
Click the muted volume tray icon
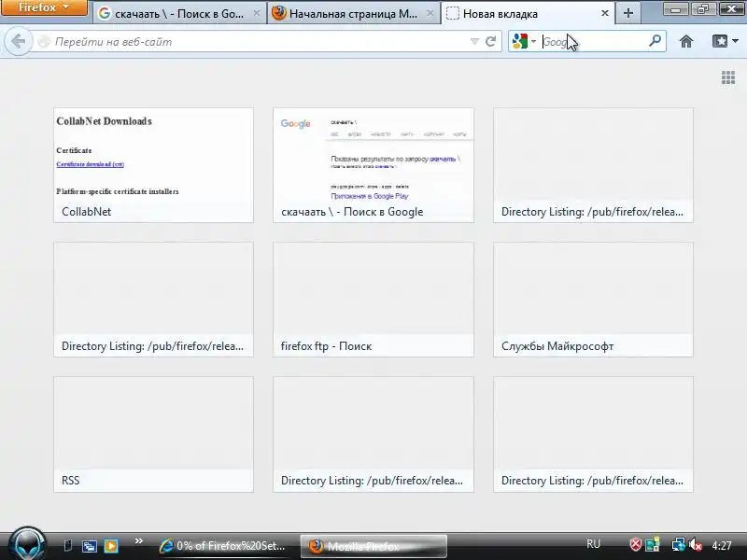pyautogui.click(x=696, y=545)
